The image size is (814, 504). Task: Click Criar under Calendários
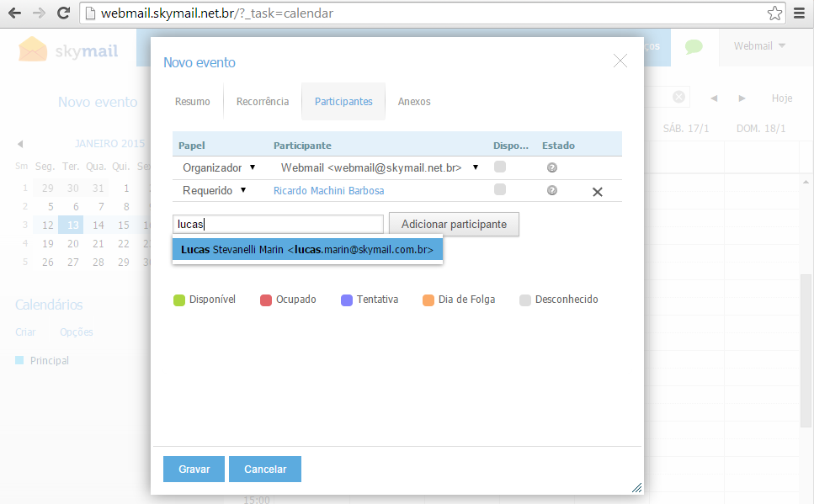25,332
